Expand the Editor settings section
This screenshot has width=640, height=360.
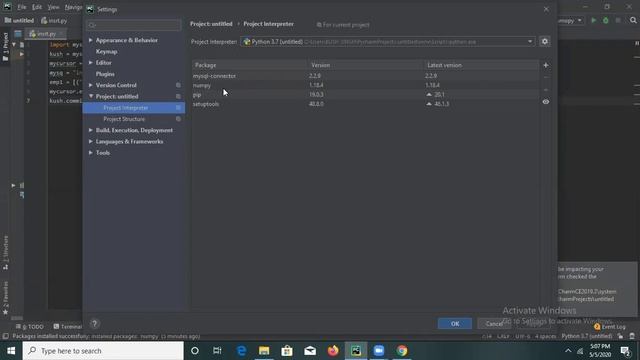[91, 62]
